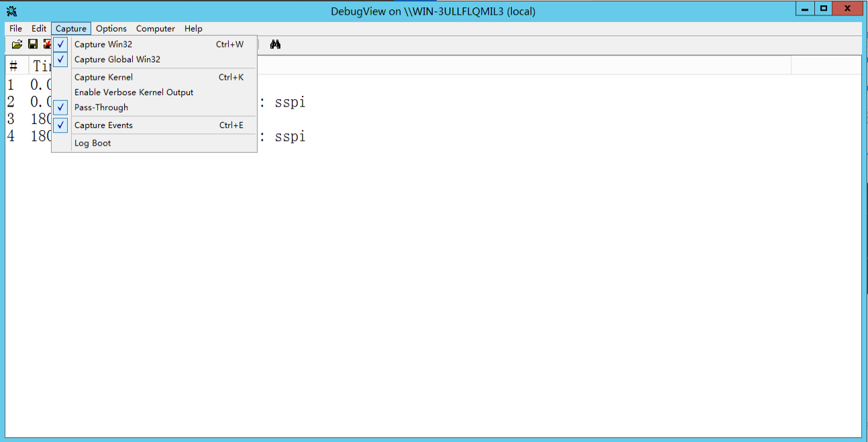Open the Options menu
The width and height of the screenshot is (868, 442).
point(111,28)
